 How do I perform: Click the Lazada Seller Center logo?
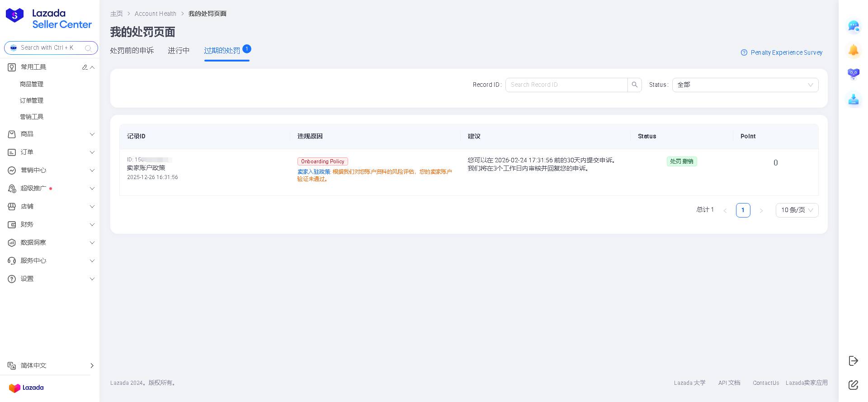coord(49,19)
